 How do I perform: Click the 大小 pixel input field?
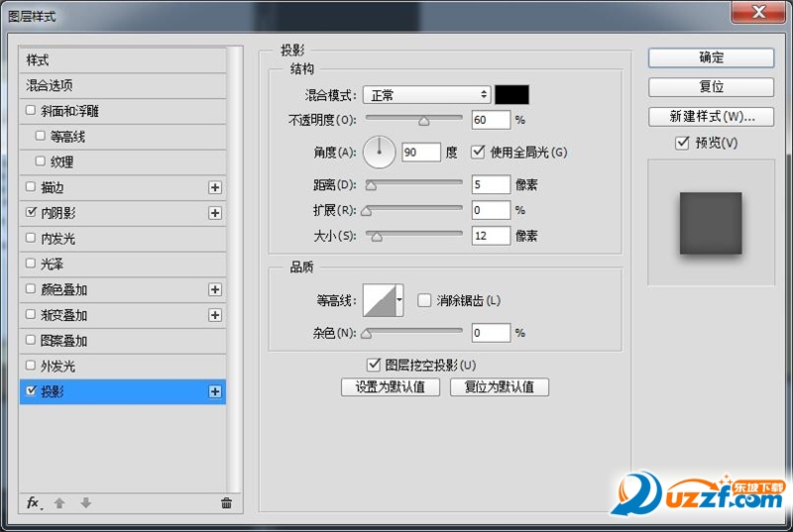pos(491,236)
